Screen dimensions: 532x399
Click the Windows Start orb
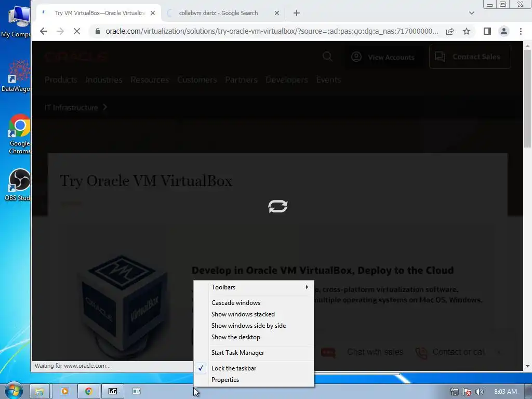coord(14,391)
